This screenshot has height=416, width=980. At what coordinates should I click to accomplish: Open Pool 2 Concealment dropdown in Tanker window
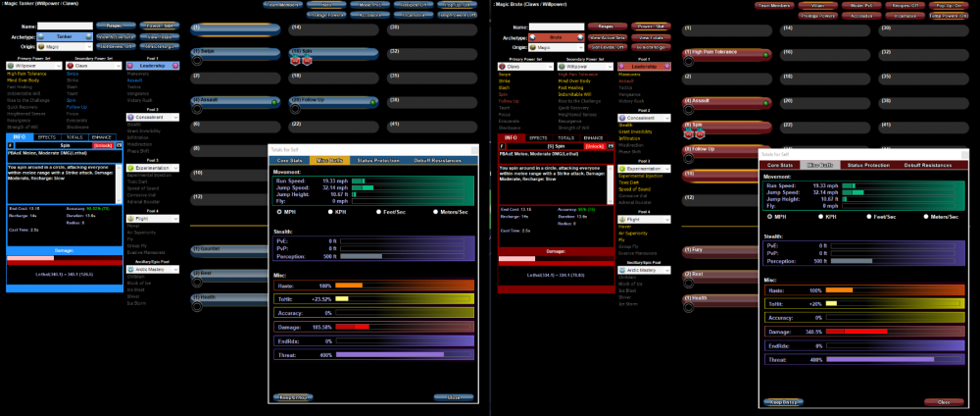click(x=153, y=117)
